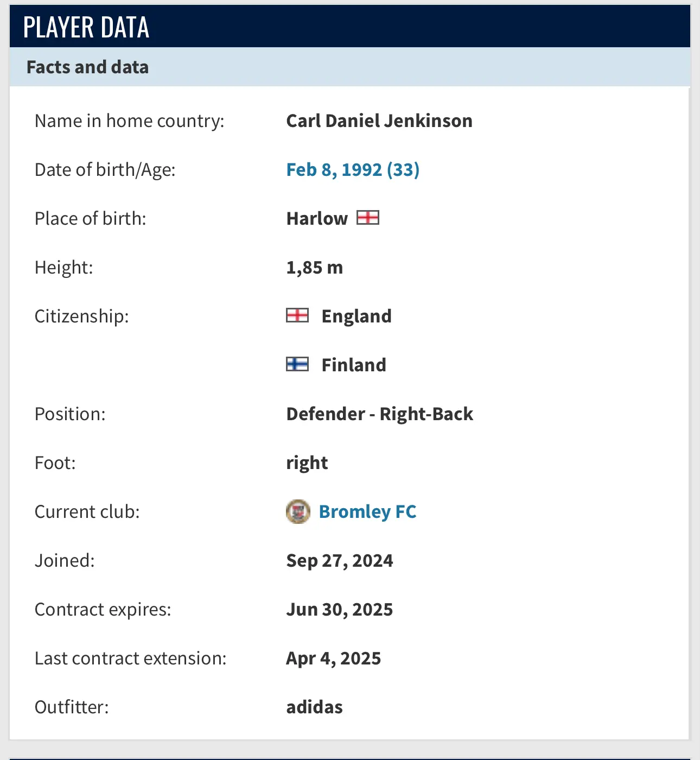Click last extension date Apr 4, 2025
Screen dimensions: 700x760
point(334,658)
